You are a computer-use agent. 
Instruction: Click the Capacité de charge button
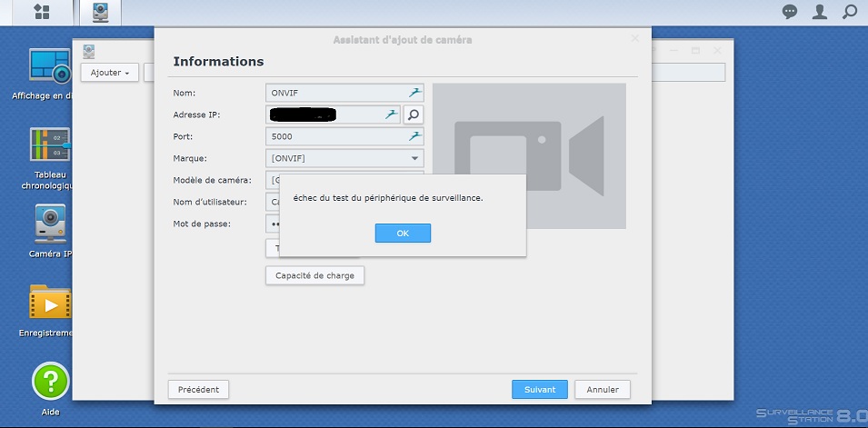(314, 275)
